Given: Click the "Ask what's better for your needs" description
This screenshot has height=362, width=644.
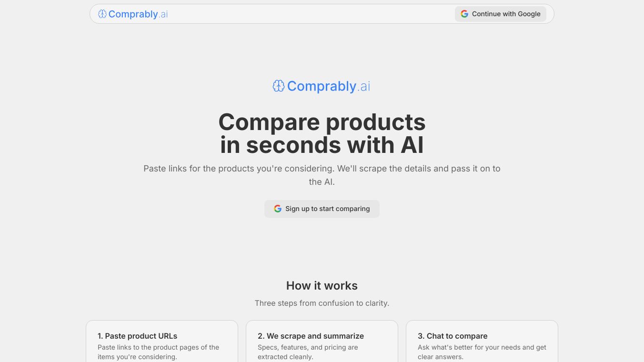Looking at the screenshot, I should tap(482, 352).
